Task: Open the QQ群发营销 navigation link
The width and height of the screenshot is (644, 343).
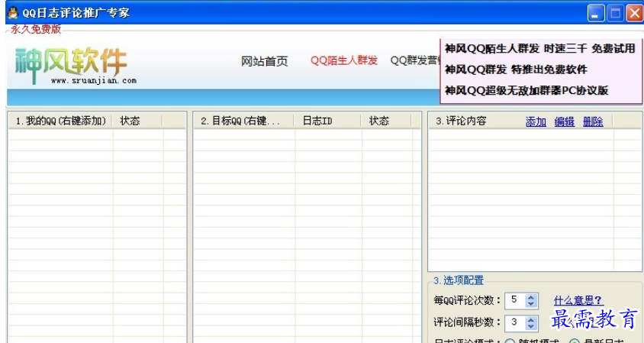Action: coord(415,60)
